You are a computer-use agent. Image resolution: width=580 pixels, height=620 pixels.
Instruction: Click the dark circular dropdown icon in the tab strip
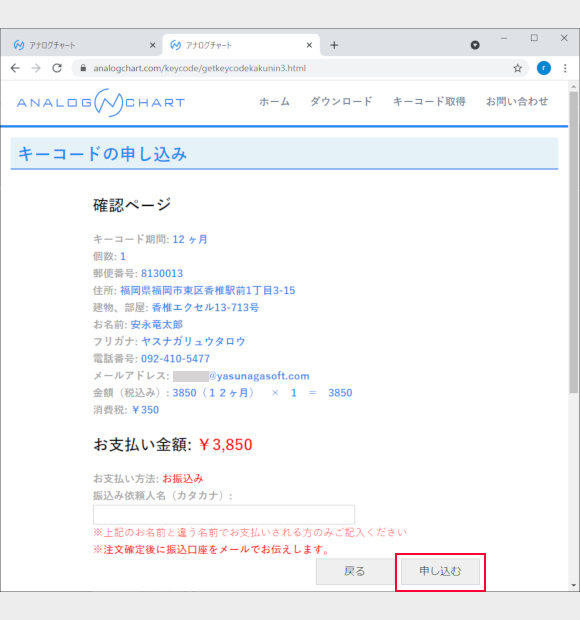tap(475, 45)
